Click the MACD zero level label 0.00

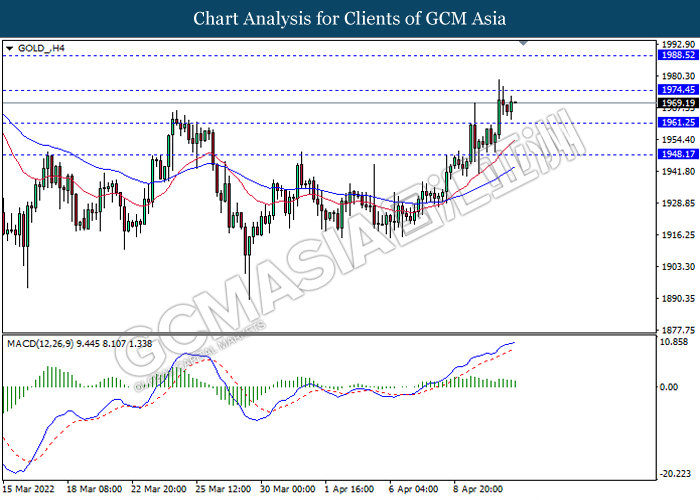click(669, 387)
